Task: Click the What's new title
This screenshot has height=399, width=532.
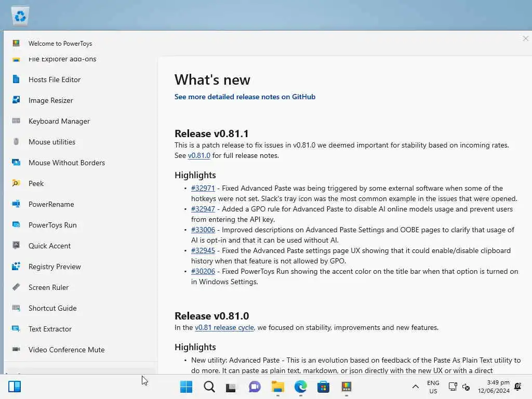Action: 212,79
